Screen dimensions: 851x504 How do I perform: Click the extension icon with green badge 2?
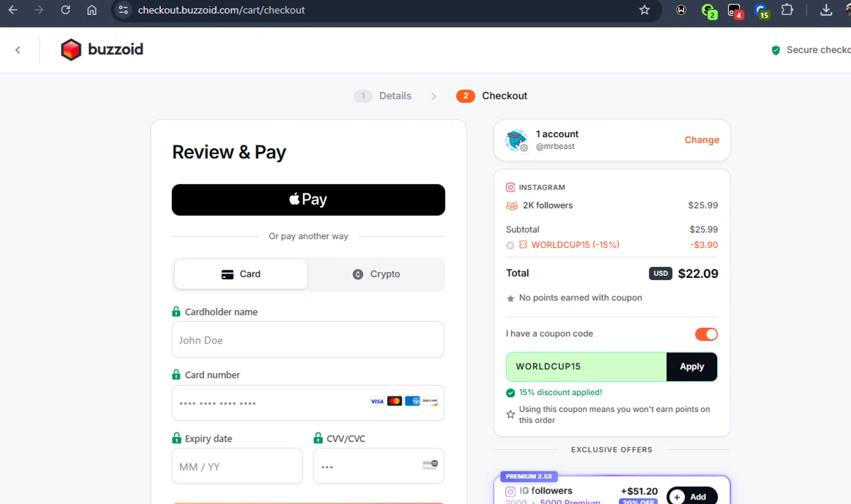(x=709, y=11)
